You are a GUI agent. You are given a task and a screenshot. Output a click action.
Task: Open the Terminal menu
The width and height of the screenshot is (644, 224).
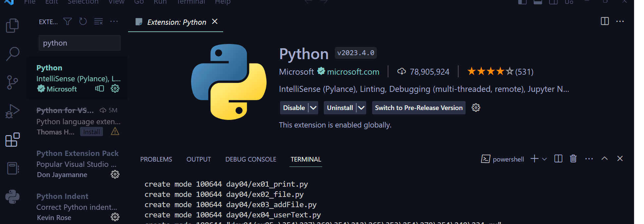pyautogui.click(x=191, y=2)
